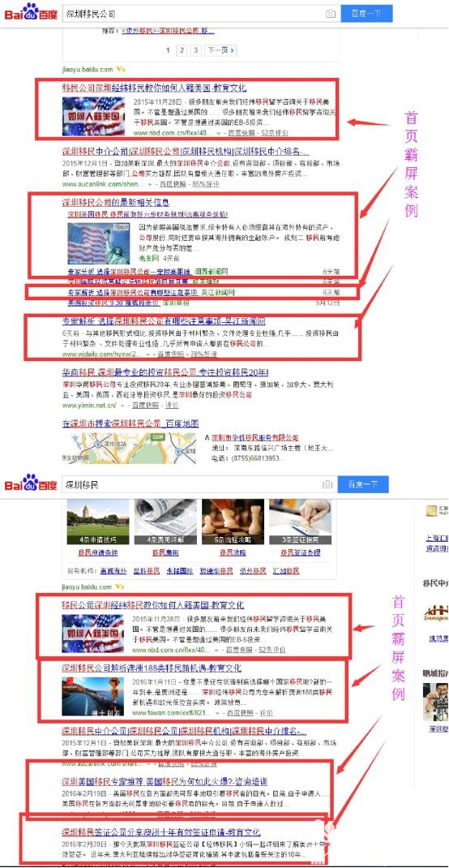Image resolution: width=449 pixels, height=868 pixels.
Task: Expand dropdown arrow after www.nbd.com.cn in the 深圳移民公司 results
Action: pyautogui.click(x=218, y=134)
